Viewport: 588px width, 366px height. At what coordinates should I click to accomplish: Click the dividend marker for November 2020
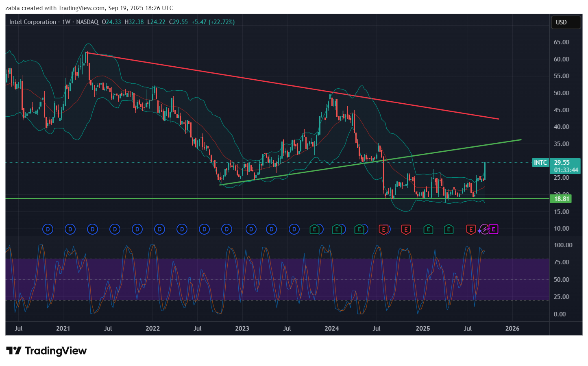point(48,229)
